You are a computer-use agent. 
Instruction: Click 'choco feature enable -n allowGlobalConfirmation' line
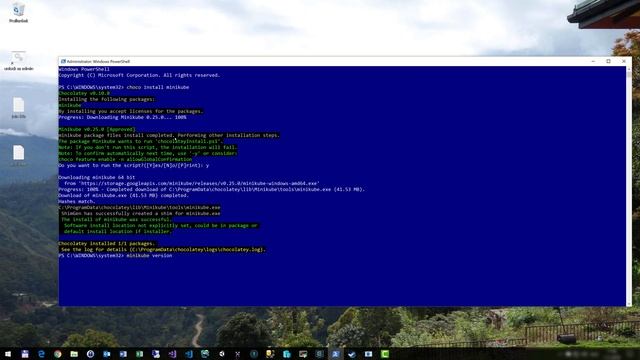125,159
